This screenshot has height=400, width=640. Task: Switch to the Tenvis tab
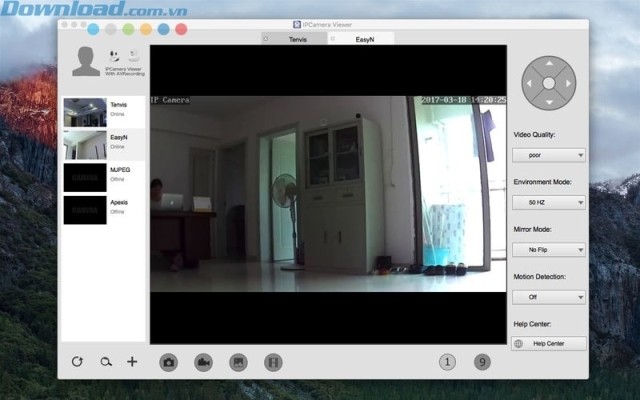(x=295, y=38)
